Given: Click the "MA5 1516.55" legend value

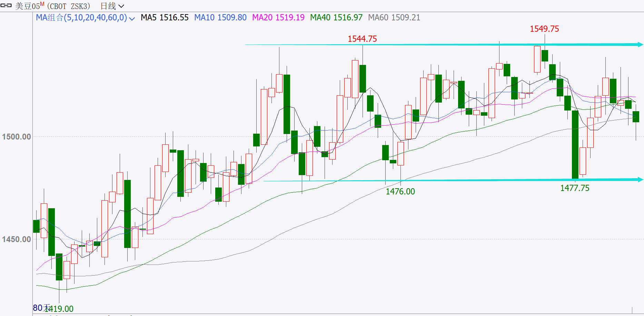Looking at the screenshot, I should 165,18.
